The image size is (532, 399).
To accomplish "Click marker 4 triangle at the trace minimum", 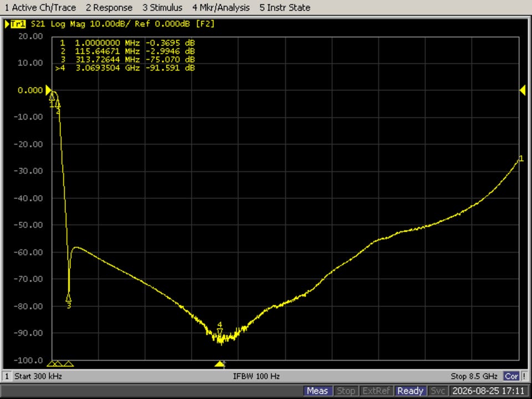I will 220,331.
